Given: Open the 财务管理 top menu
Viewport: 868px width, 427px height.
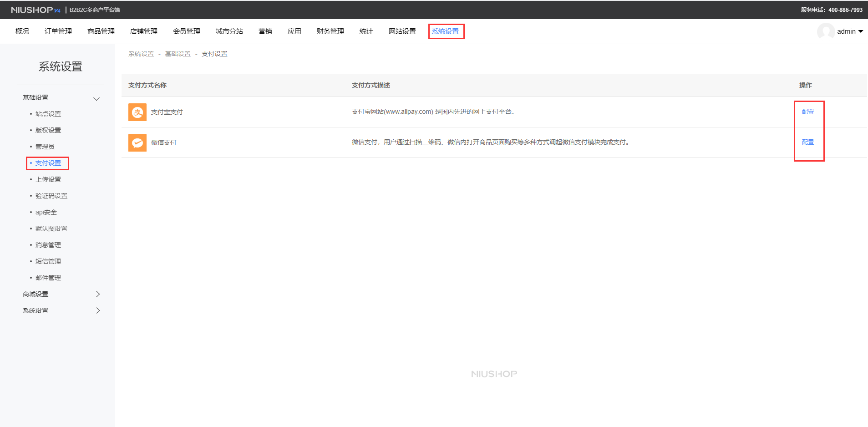Looking at the screenshot, I should (330, 31).
